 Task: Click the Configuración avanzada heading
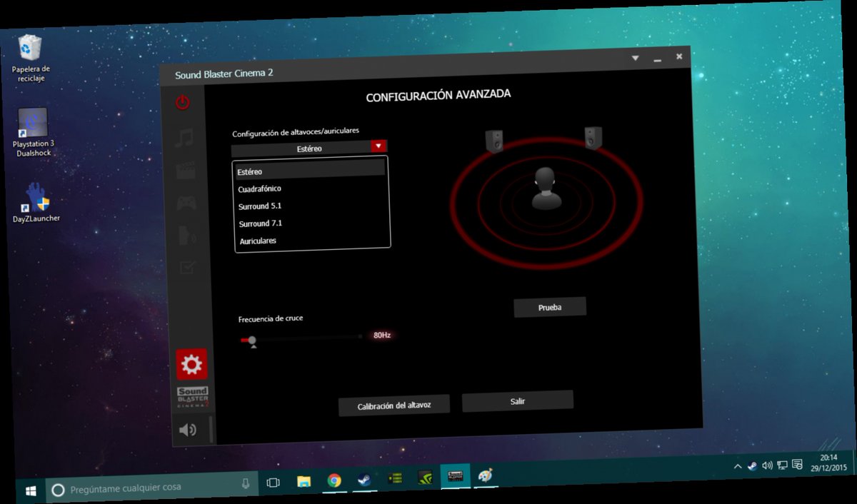tap(438, 96)
